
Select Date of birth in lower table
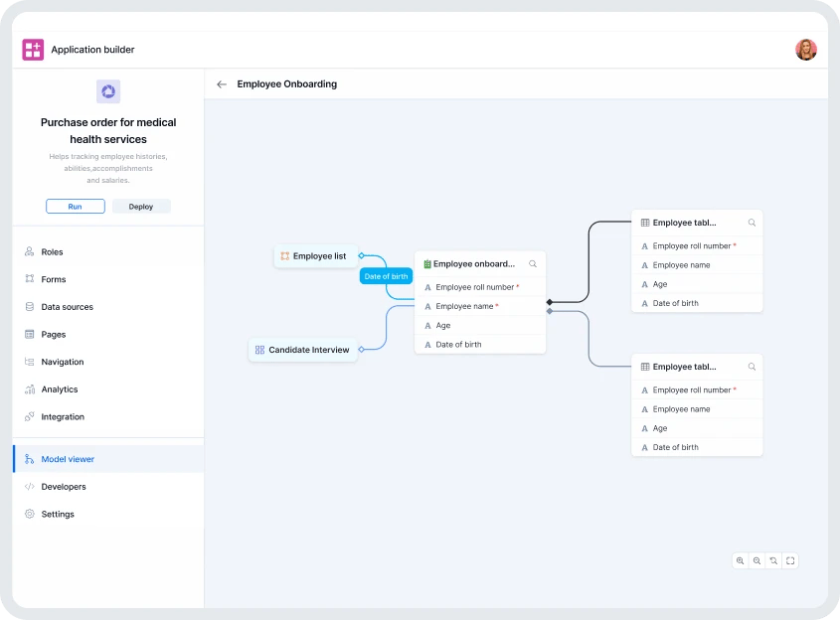pyautogui.click(x=697, y=447)
